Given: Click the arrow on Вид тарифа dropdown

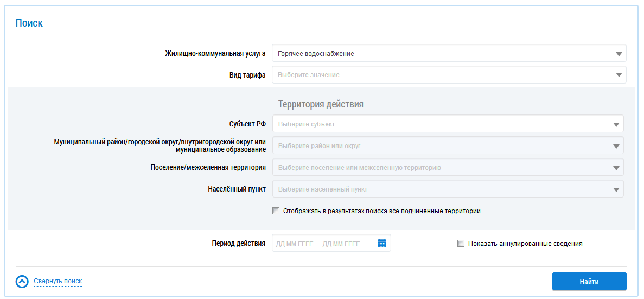Looking at the screenshot, I should pos(619,75).
